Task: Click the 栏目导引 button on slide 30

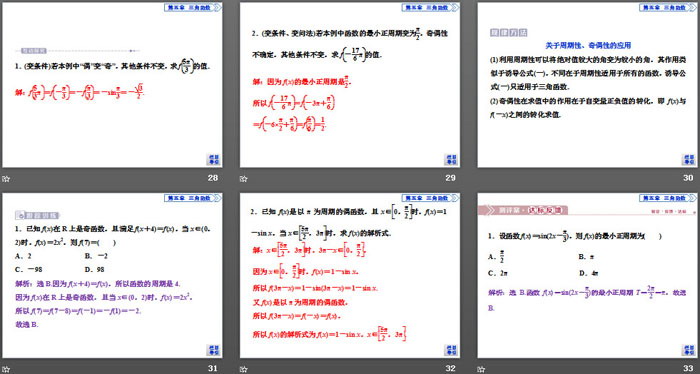Action: (x=688, y=159)
